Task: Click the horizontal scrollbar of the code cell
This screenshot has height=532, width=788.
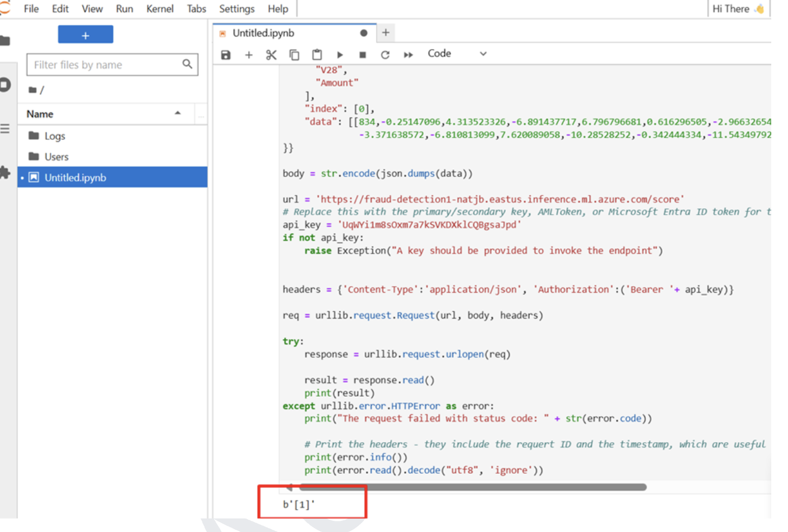Action: (x=473, y=487)
